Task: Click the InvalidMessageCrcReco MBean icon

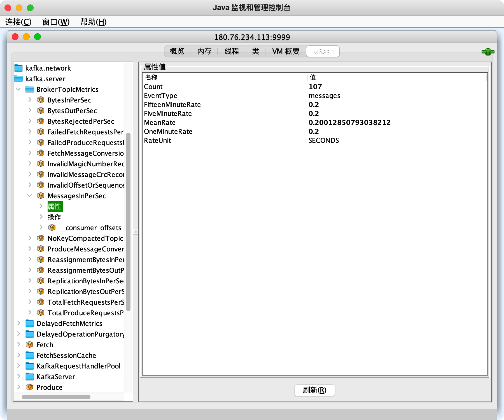Action: point(41,174)
